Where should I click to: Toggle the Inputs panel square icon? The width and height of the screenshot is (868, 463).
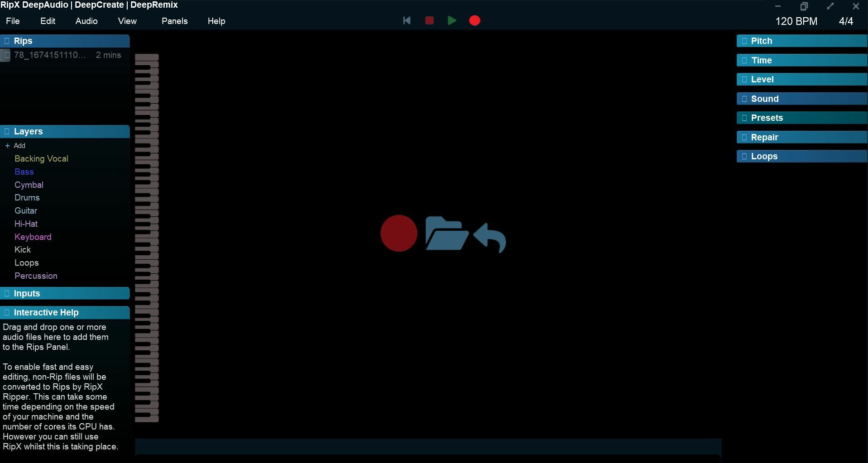point(7,293)
